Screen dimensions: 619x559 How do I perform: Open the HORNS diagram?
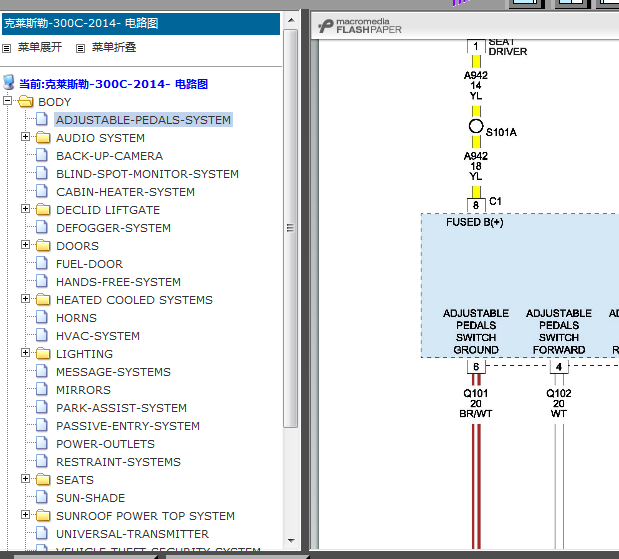tap(76, 318)
